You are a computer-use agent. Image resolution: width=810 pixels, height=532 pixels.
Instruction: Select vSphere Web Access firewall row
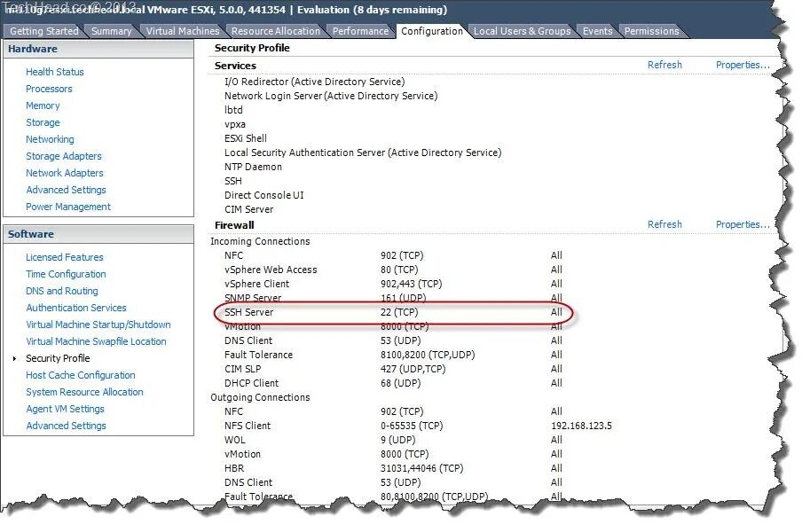point(394,270)
